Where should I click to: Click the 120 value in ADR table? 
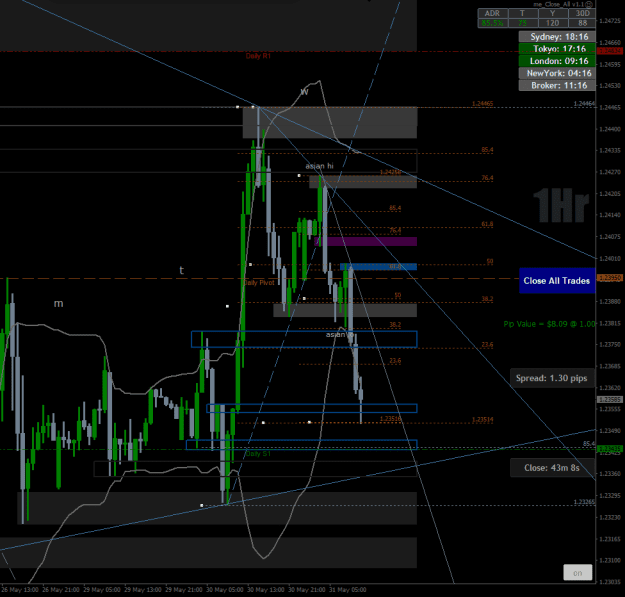click(552, 23)
